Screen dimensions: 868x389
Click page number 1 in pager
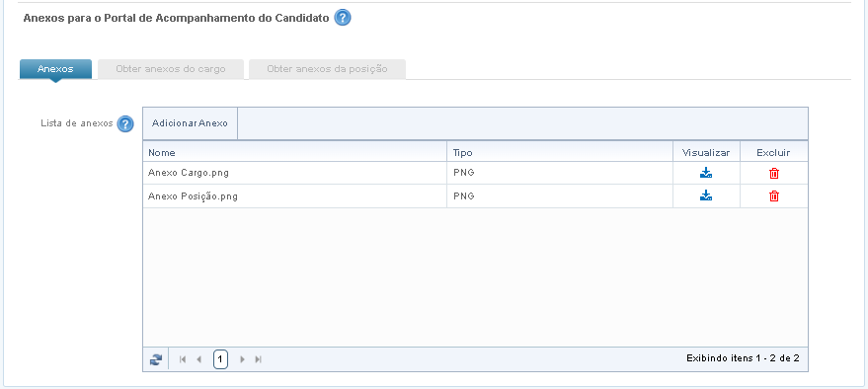tap(220, 359)
